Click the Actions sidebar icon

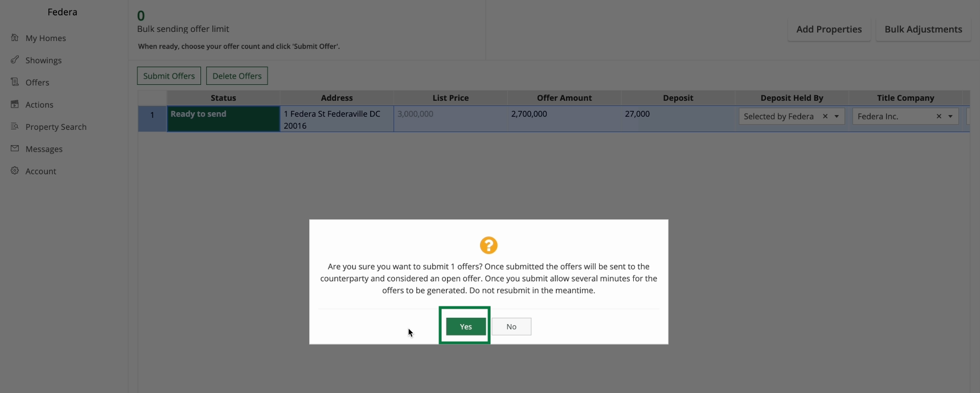click(15, 104)
